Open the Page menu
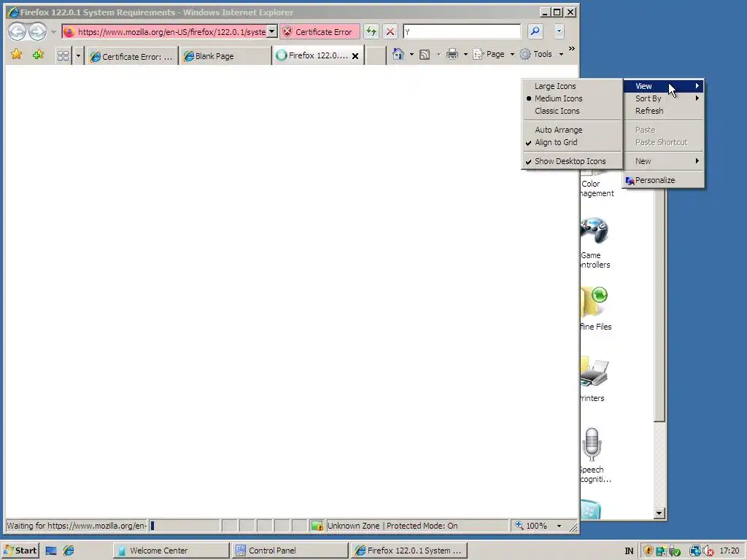The width and height of the screenshot is (747, 560). click(x=494, y=54)
